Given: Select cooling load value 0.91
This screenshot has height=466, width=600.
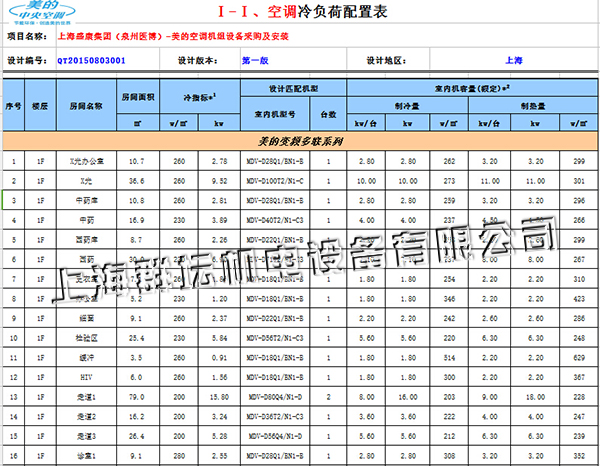Looking at the screenshot, I should click(219, 358).
